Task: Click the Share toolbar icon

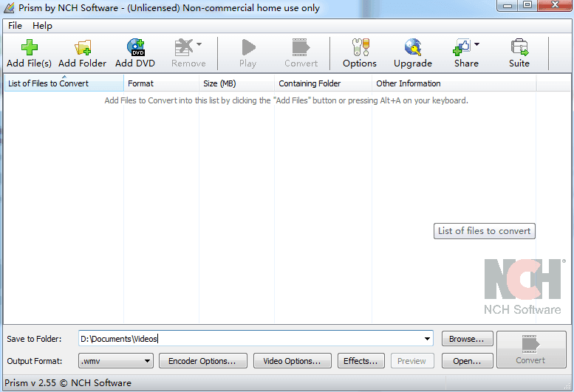Action: tap(461, 47)
